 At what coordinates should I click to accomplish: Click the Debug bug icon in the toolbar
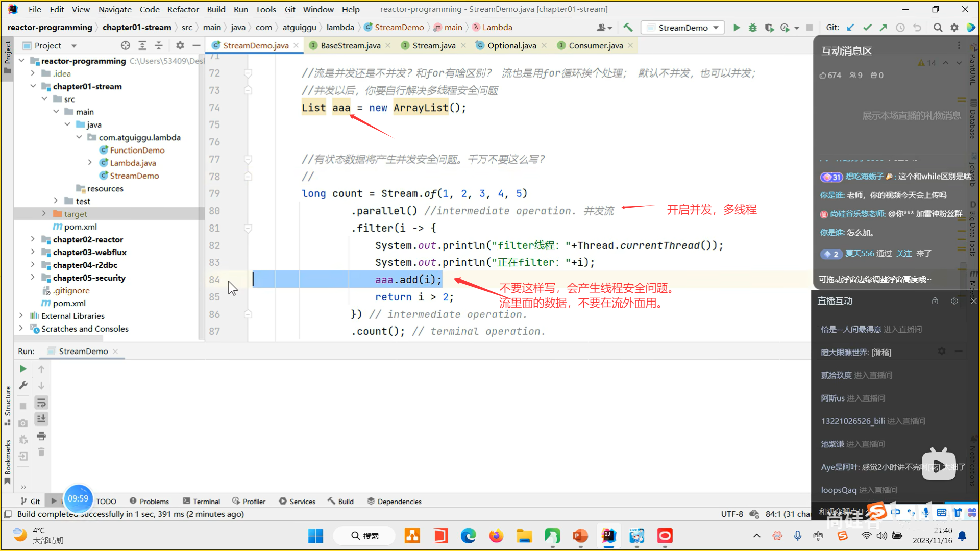click(x=752, y=28)
